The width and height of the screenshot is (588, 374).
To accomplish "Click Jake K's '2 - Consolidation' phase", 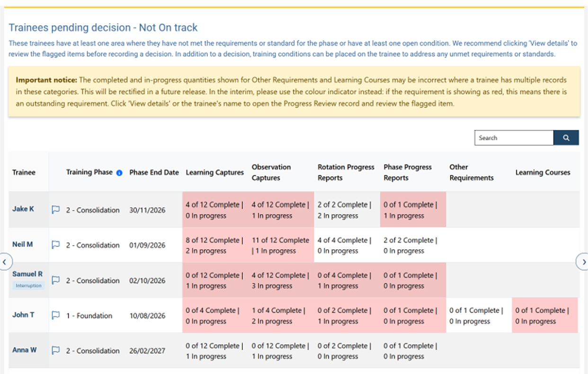I will 93,210.
